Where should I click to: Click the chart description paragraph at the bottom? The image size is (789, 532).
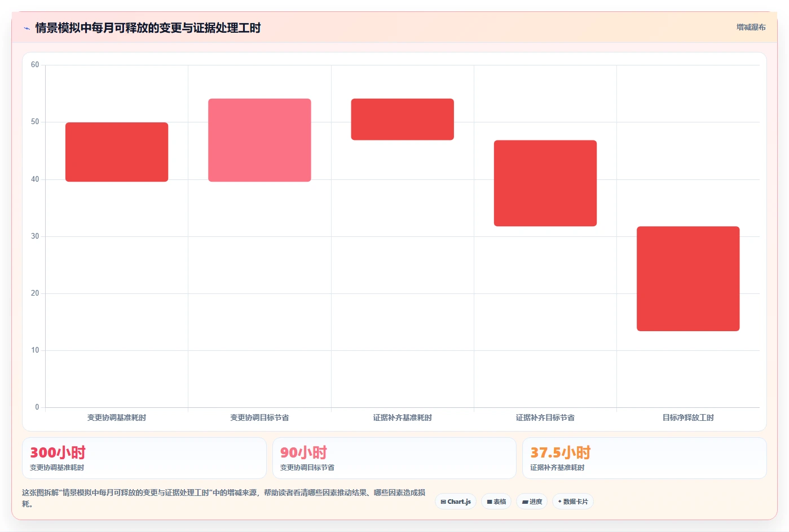pos(224,498)
